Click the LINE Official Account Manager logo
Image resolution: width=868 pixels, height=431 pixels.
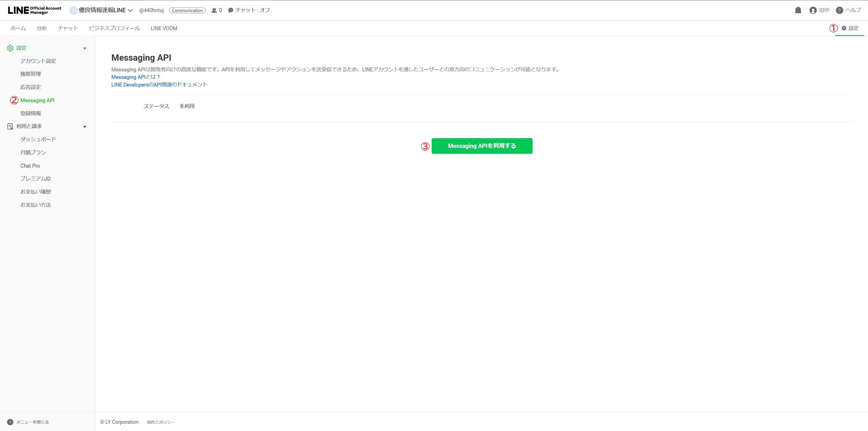click(35, 10)
